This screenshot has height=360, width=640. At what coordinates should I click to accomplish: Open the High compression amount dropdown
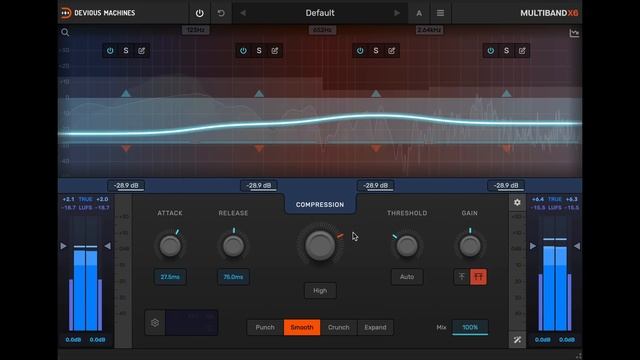click(320, 291)
